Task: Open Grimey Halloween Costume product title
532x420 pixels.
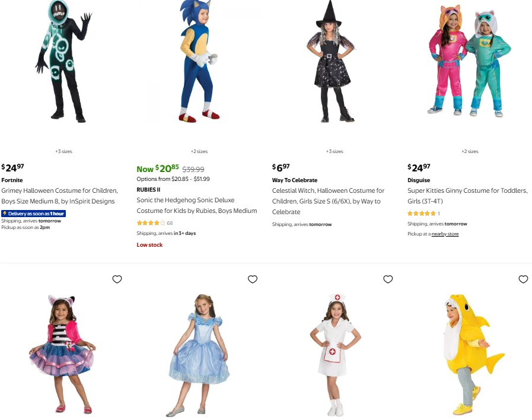Action: (x=60, y=196)
